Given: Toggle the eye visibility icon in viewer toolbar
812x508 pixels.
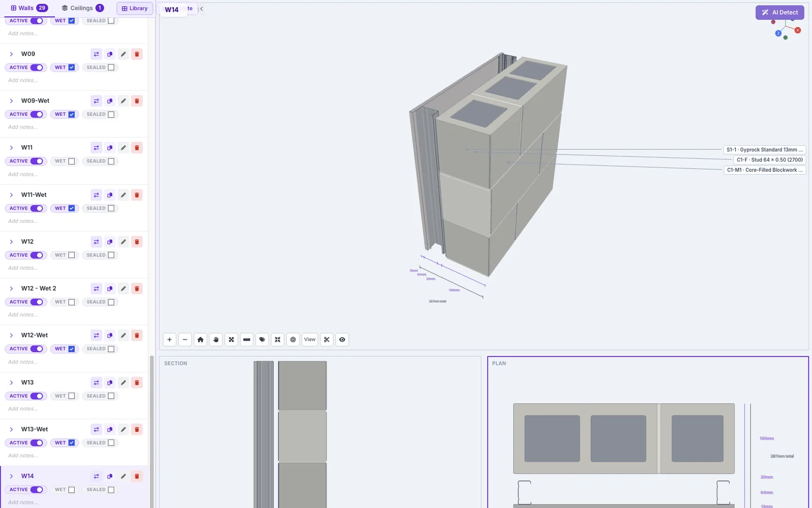Looking at the screenshot, I should 342,339.
